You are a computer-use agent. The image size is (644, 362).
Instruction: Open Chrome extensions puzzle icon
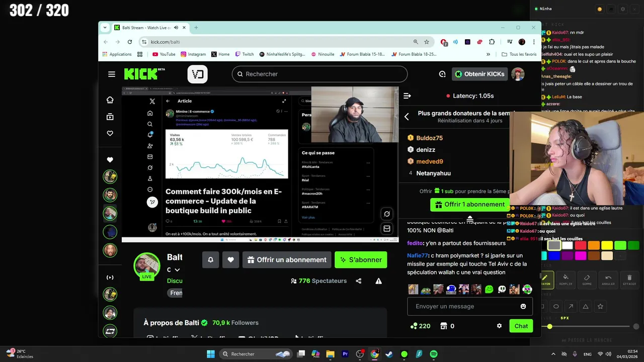point(492,42)
